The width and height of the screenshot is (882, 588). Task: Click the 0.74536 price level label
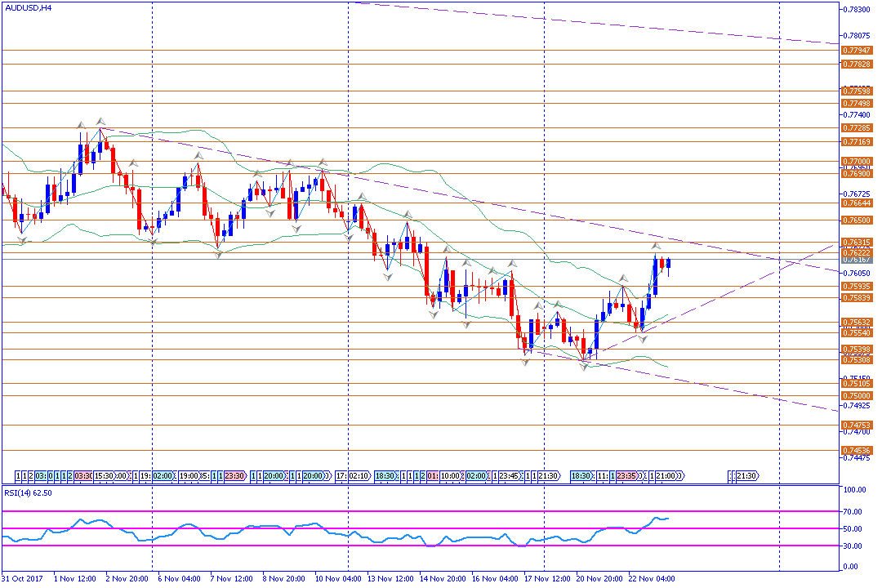pos(857,451)
